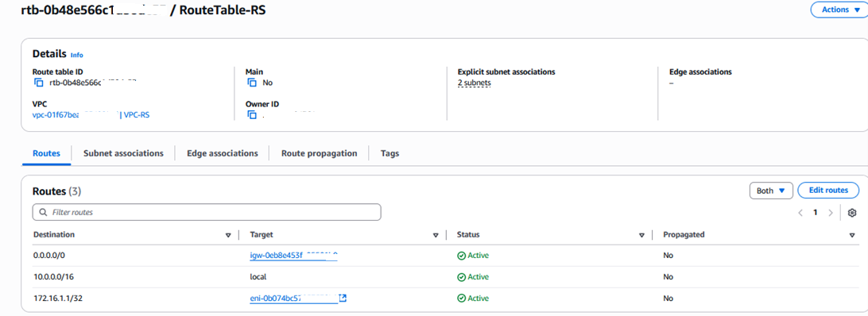Click Active status of 0.0.0.0/0 route
868x316 pixels.
pos(473,256)
